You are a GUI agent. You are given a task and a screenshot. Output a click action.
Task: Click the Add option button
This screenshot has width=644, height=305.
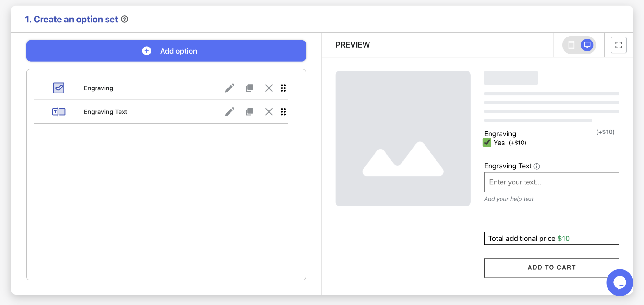pos(166,51)
